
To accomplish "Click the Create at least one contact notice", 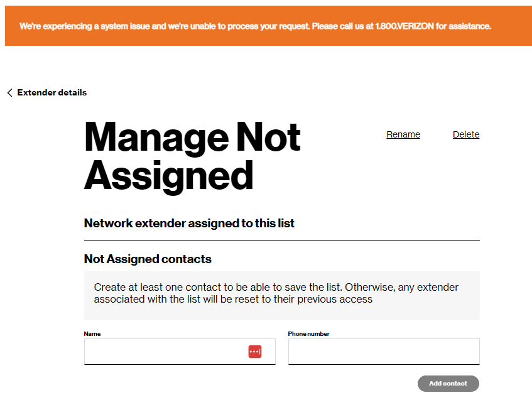I will [282, 296].
